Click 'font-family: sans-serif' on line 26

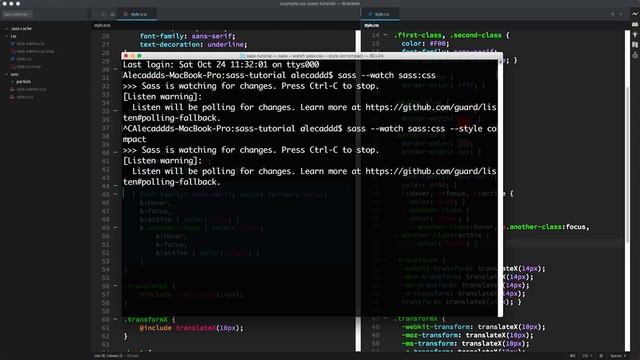pos(187,36)
